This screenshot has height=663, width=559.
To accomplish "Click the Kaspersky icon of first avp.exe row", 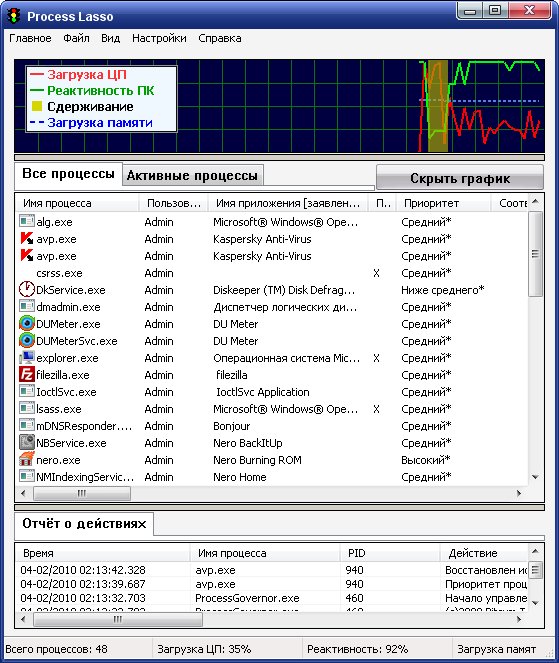I will pos(27,238).
